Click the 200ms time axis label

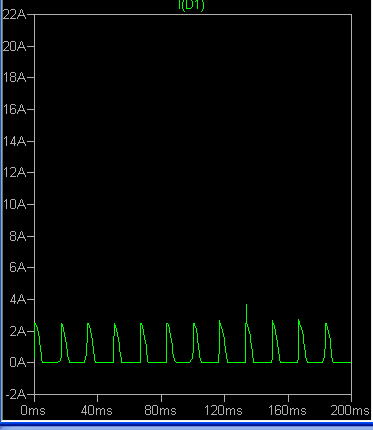[350, 410]
